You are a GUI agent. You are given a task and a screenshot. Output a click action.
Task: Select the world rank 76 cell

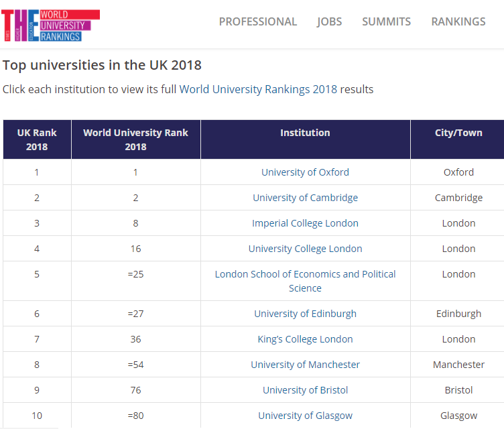point(136,389)
